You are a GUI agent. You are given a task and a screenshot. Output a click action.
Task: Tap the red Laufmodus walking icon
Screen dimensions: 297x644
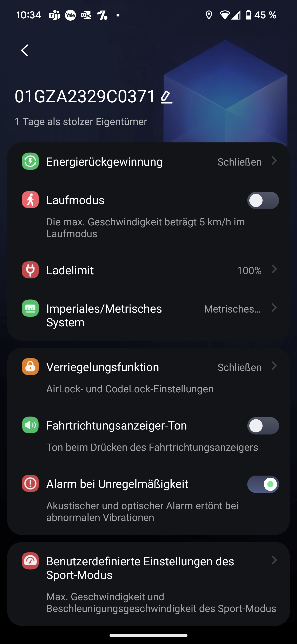click(30, 200)
